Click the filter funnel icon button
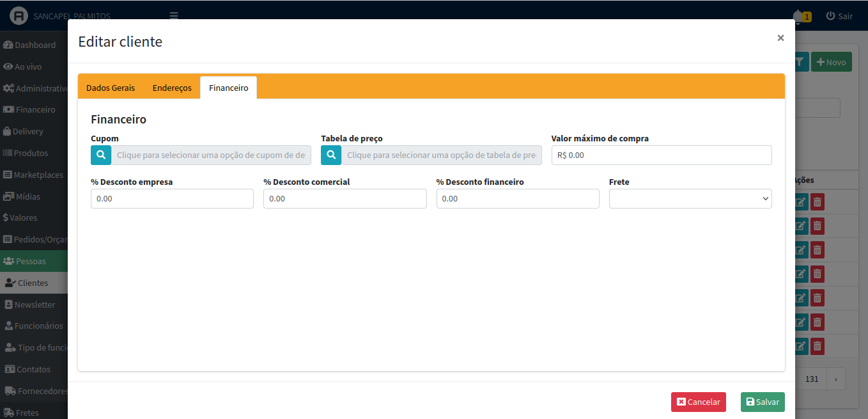Viewport: 868px width, 419px height. (801, 62)
